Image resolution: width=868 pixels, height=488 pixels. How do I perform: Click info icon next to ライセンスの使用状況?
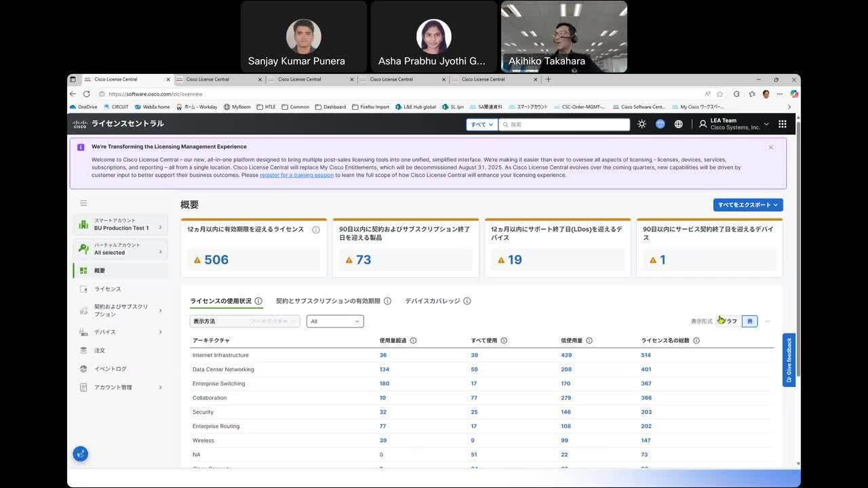(258, 301)
